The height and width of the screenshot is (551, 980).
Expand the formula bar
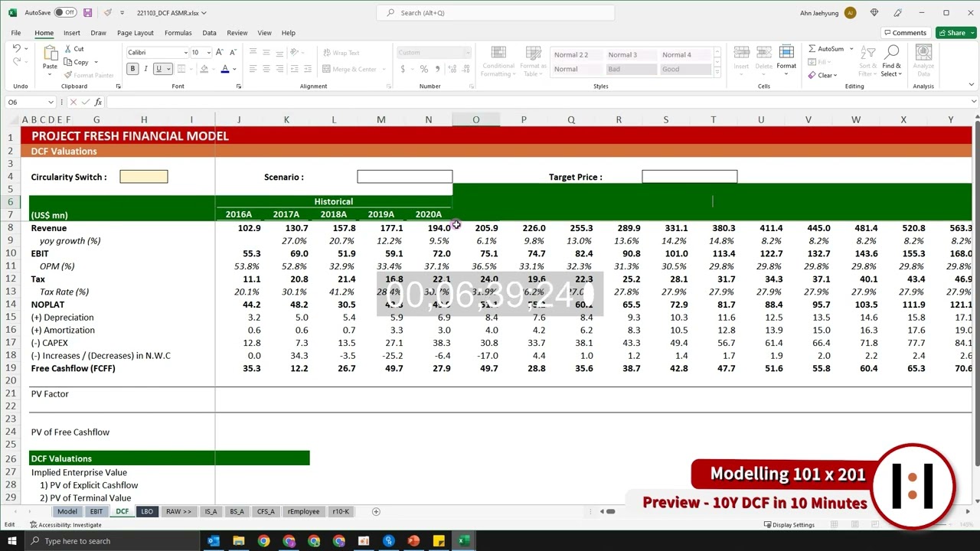pos(973,102)
